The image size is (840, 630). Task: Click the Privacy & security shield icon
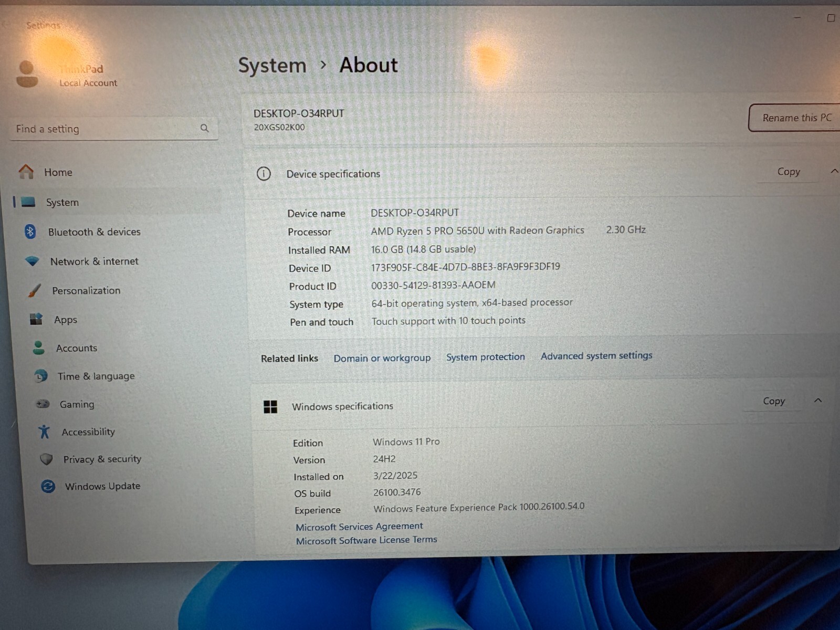46,459
